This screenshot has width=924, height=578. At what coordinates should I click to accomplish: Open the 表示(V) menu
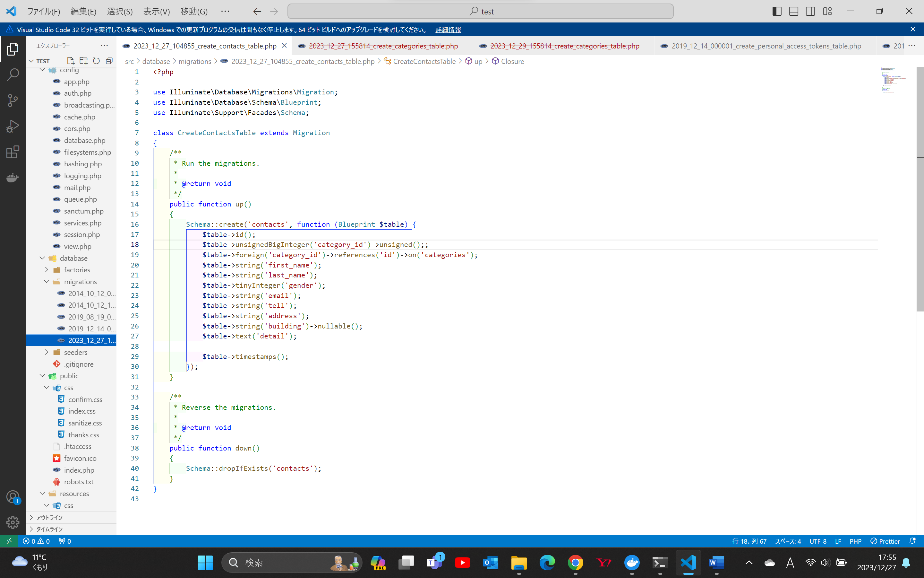pyautogui.click(x=156, y=12)
